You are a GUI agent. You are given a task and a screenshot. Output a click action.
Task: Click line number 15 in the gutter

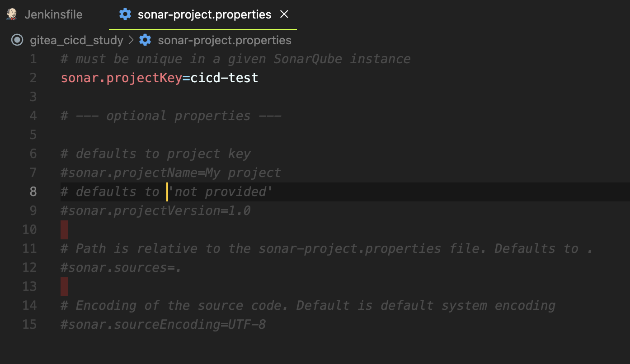[x=29, y=324]
